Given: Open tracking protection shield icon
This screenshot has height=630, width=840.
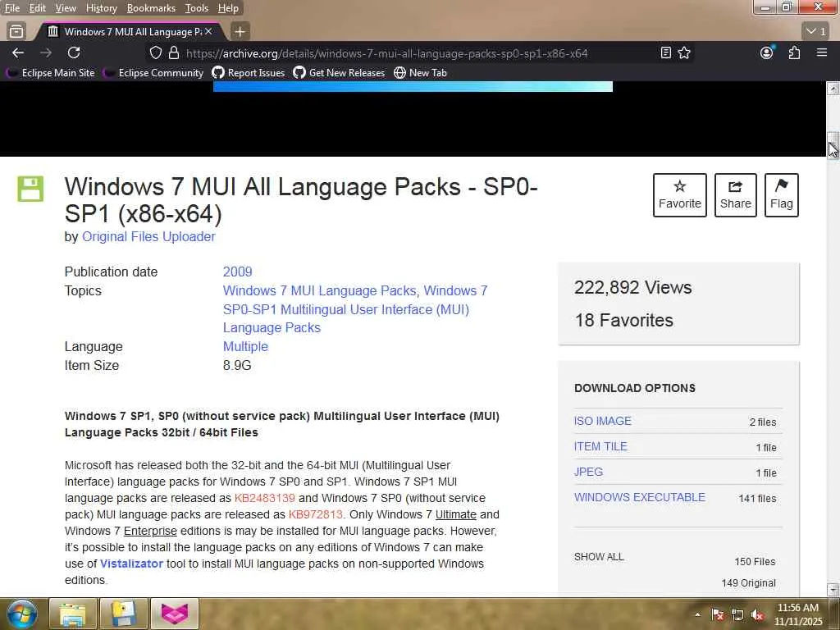Looking at the screenshot, I should tap(155, 53).
